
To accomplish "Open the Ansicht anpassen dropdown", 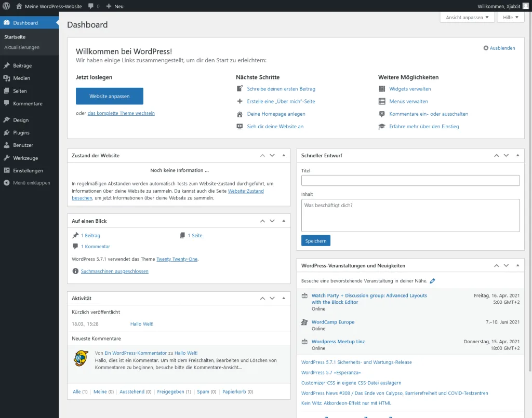I will [x=467, y=17].
